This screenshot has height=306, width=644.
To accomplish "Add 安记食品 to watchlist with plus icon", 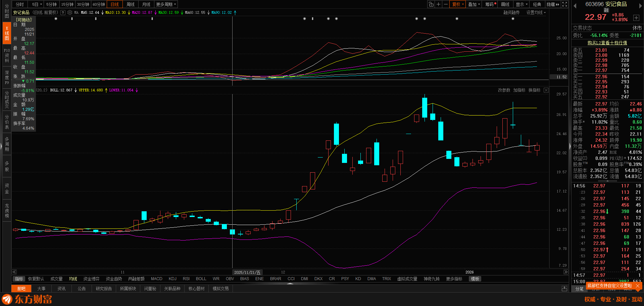I will (636, 18).
